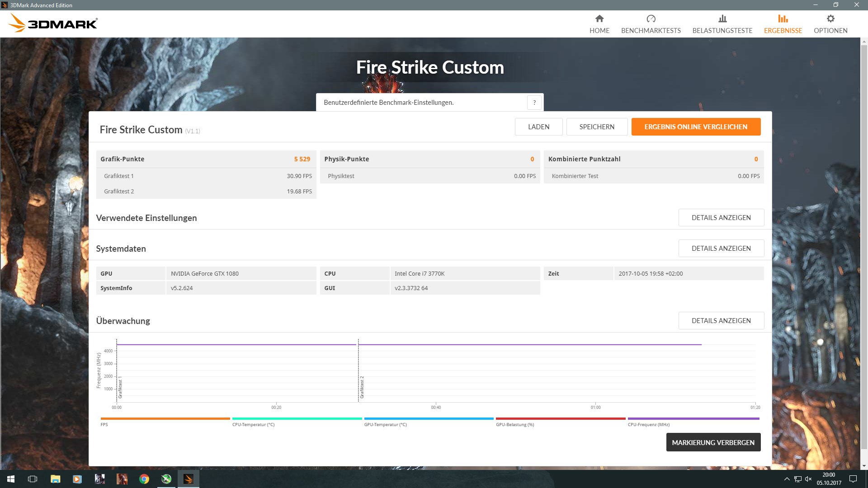Toggle GPU-Belastung legend line
868x488 pixels.
pyautogui.click(x=560, y=419)
